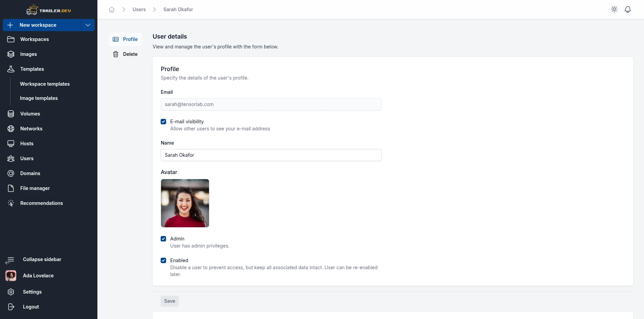Click the Settings gear icon

(11, 292)
